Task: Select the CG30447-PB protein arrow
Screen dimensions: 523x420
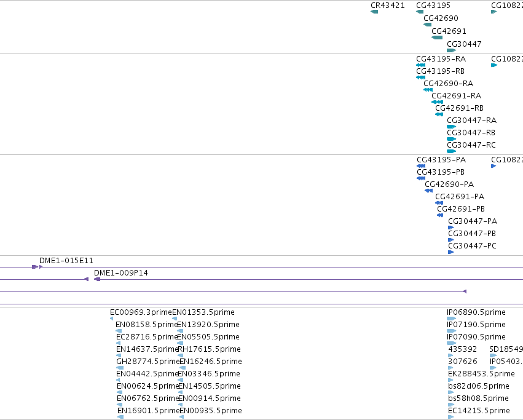Action: (x=450, y=240)
